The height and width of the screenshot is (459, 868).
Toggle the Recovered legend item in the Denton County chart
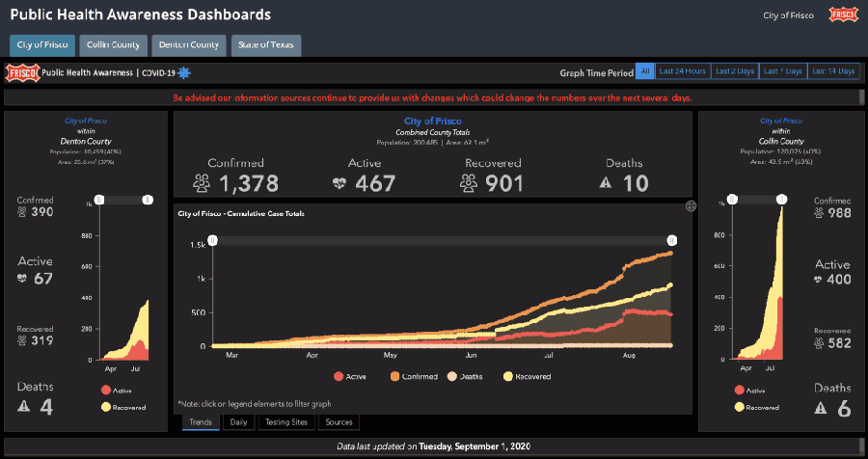coord(122,408)
